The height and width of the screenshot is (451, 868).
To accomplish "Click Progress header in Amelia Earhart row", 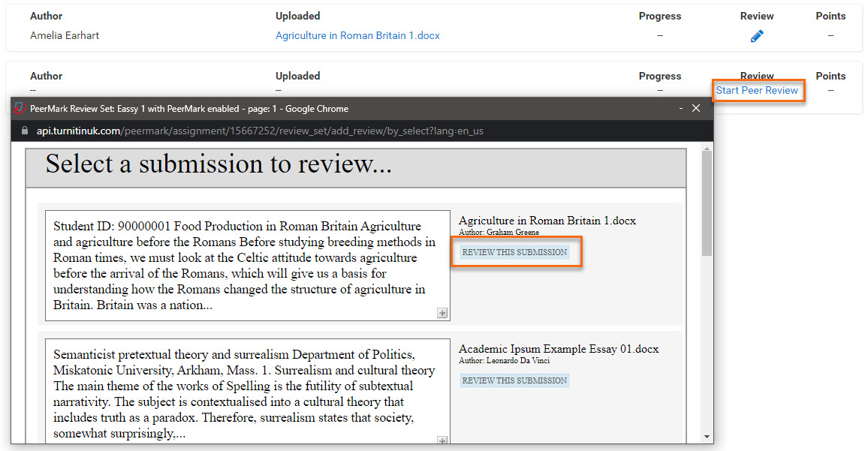I will pyautogui.click(x=660, y=16).
